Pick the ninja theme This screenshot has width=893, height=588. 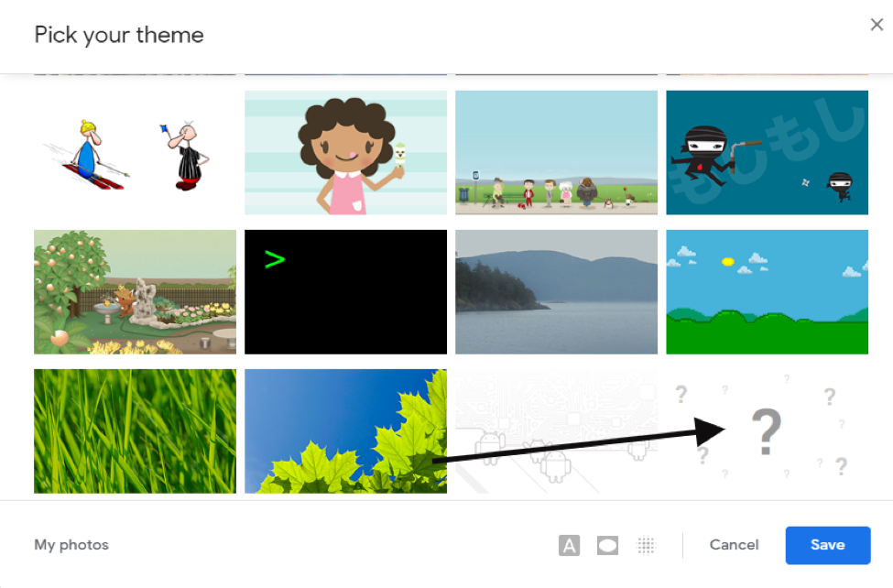tap(768, 153)
